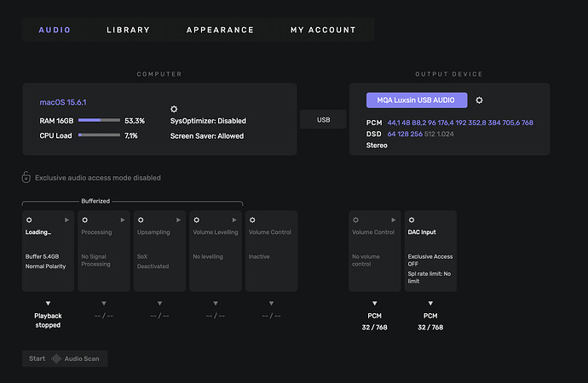Expand arrow below Loading module
Viewport: 588px width, 383px height.
48,303
